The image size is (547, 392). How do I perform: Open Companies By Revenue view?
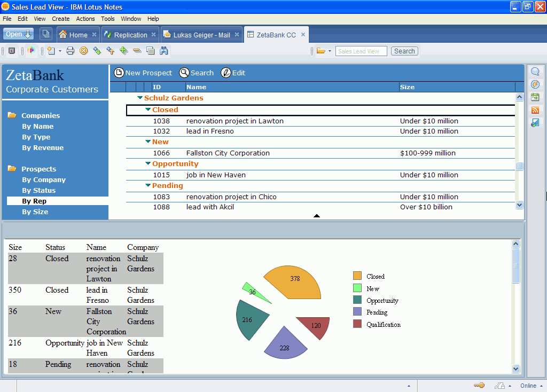coord(43,148)
